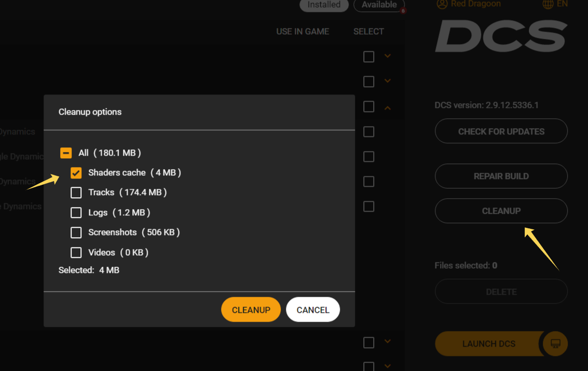The image size is (588, 371).
Task: Switch to the Available tab
Action: tap(379, 5)
